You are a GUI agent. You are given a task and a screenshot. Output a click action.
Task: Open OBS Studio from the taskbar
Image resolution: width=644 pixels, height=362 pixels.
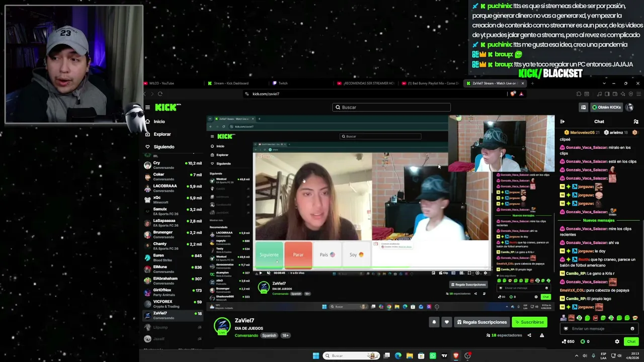pos(467,356)
